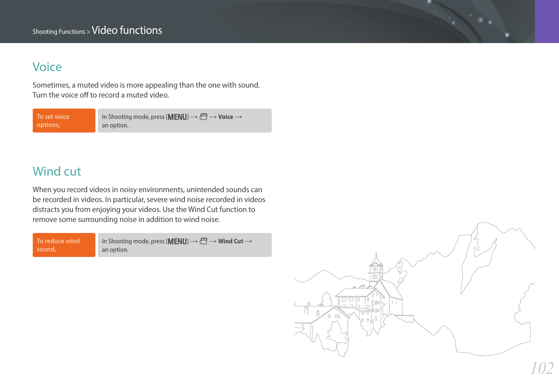
Task: Click the page number 102
Action: 542,368
